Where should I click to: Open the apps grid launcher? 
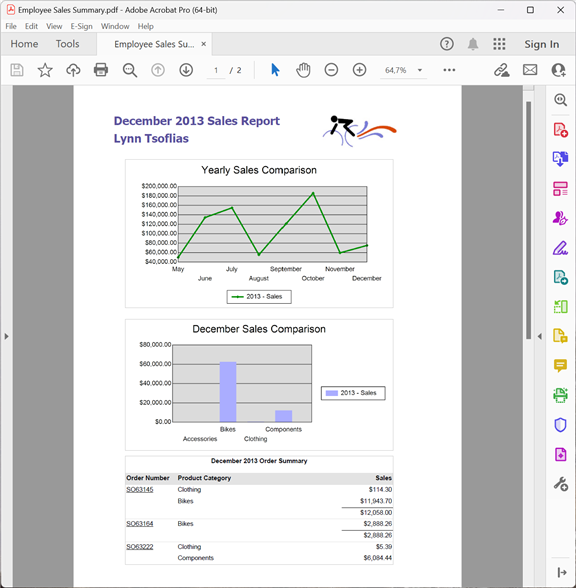pyautogui.click(x=499, y=44)
